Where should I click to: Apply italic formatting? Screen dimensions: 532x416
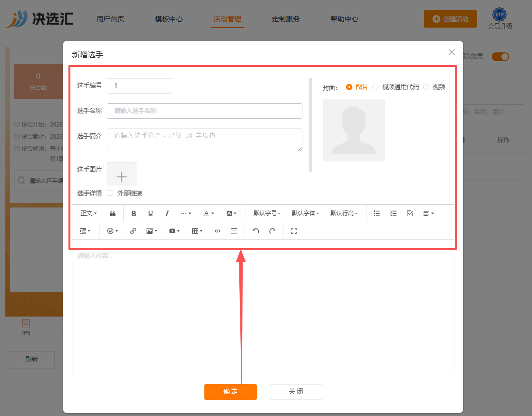[167, 213]
